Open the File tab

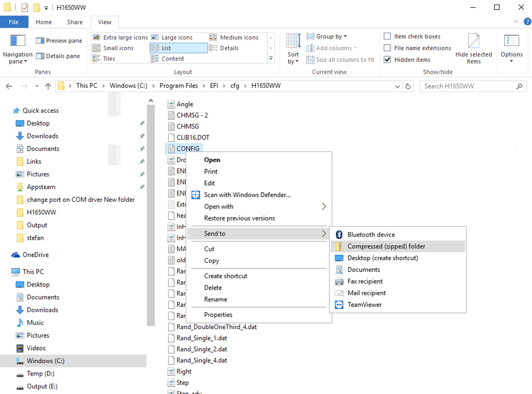tap(14, 22)
